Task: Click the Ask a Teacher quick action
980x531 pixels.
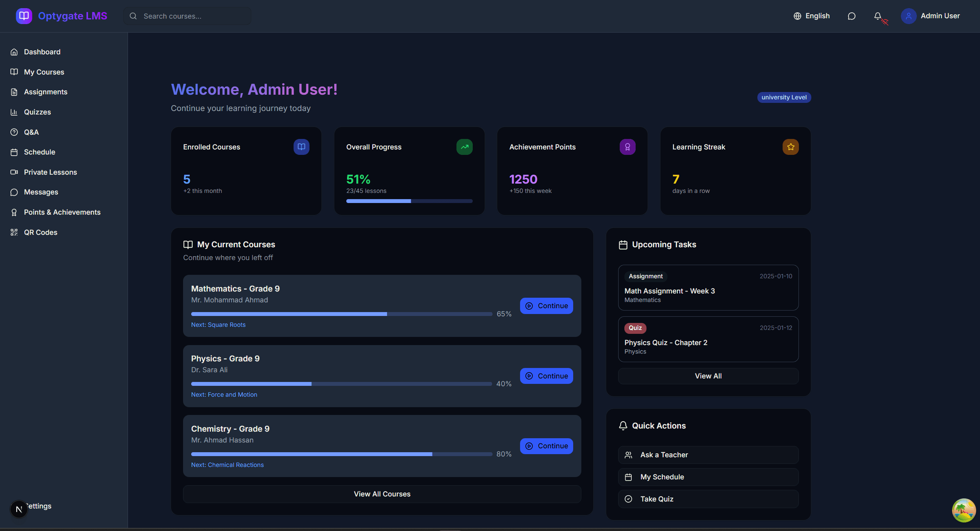Action: 708,455
